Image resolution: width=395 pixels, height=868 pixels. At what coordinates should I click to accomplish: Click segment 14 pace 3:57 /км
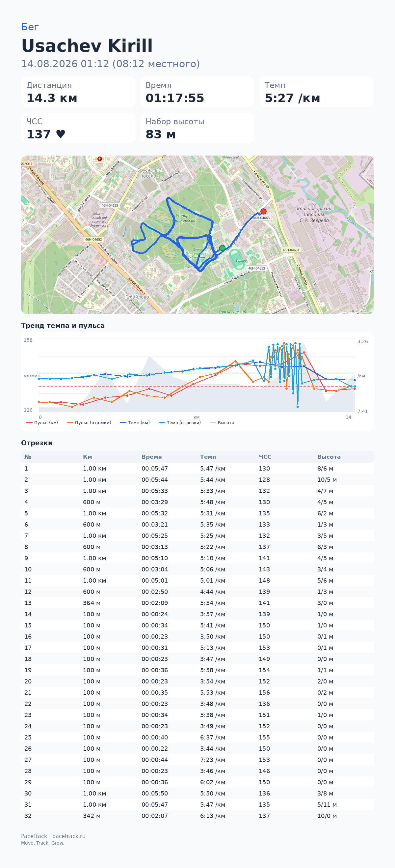[x=213, y=614]
